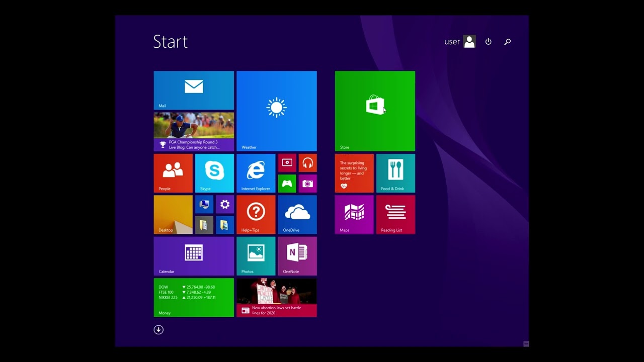Launch the Maps tile
Image resolution: width=644 pixels, height=362 pixels.
[x=354, y=215]
